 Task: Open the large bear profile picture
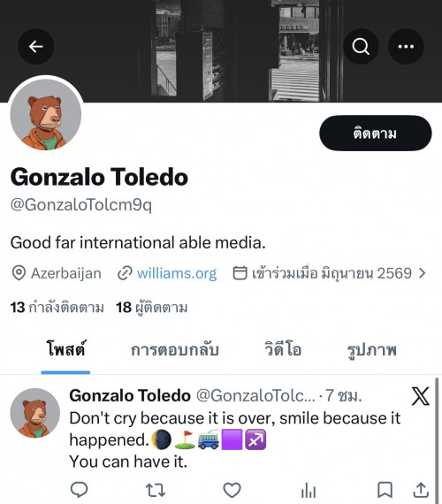(46, 114)
